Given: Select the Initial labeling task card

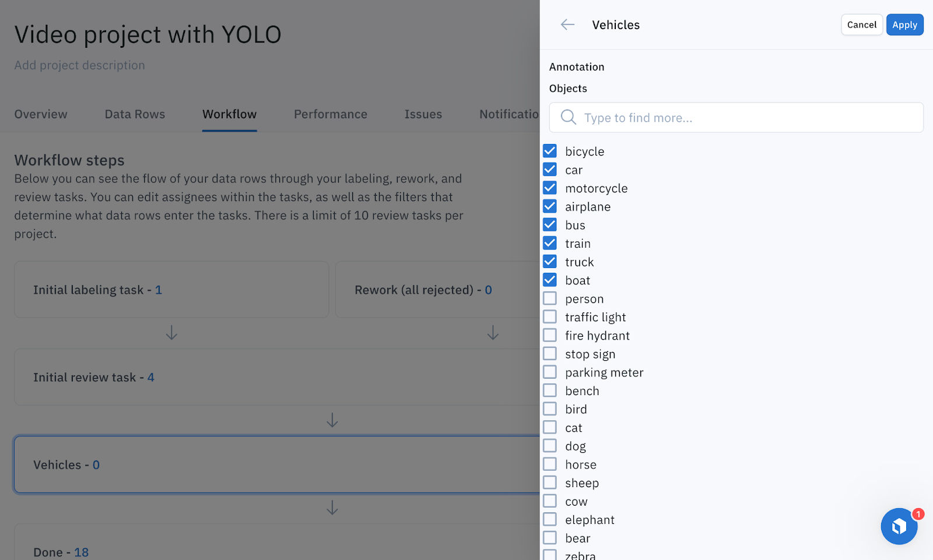Looking at the screenshot, I should pos(171,290).
